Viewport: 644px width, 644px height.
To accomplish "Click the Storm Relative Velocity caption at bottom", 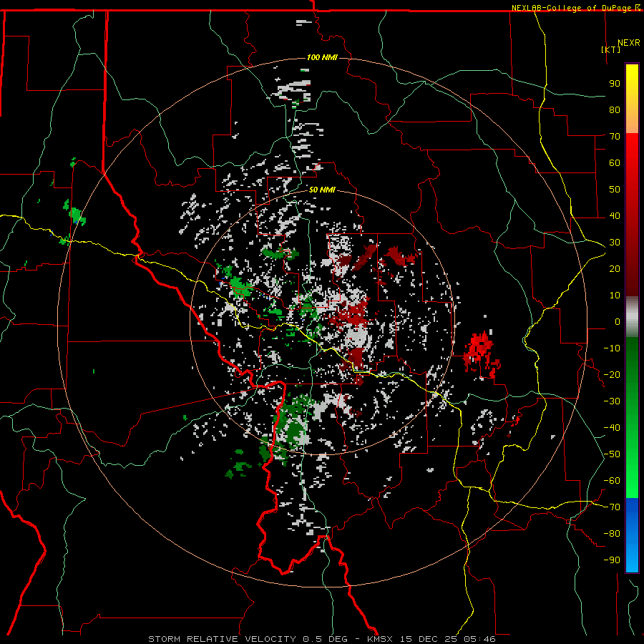I will 321,639.
